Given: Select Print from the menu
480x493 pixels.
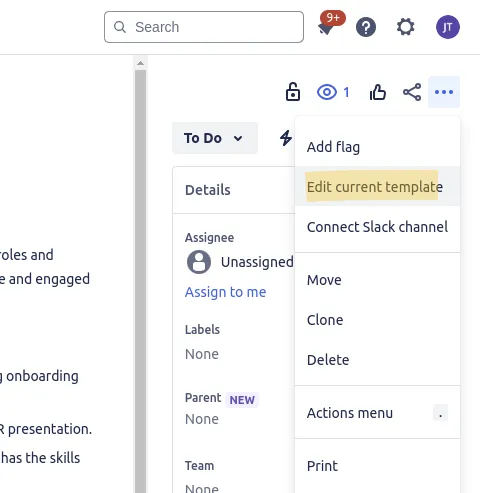Looking at the screenshot, I should tap(377, 466).
